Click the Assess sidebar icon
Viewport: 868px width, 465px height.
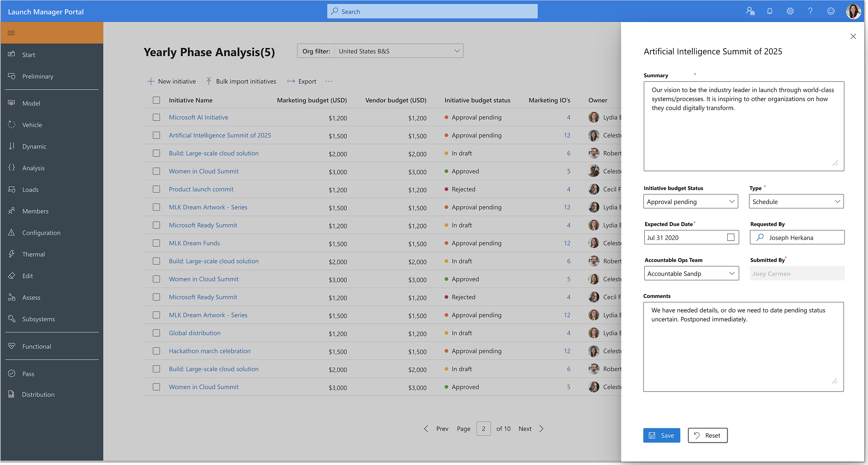[x=11, y=297]
